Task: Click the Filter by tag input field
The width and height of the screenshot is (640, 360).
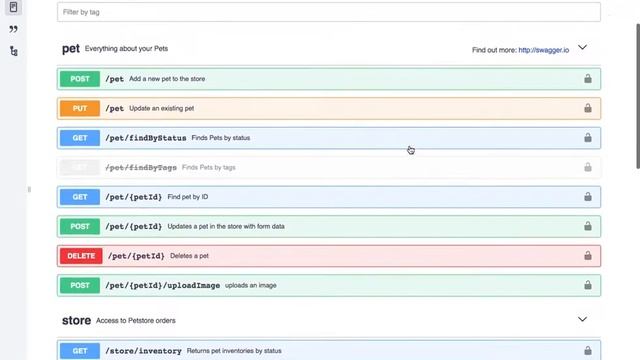Action: (329, 12)
